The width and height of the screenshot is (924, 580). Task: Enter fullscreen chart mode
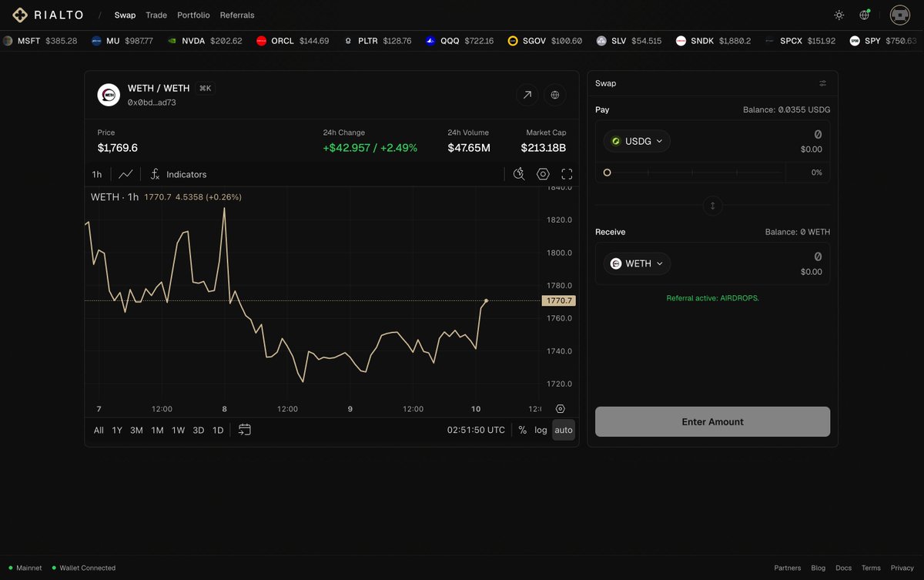click(567, 174)
